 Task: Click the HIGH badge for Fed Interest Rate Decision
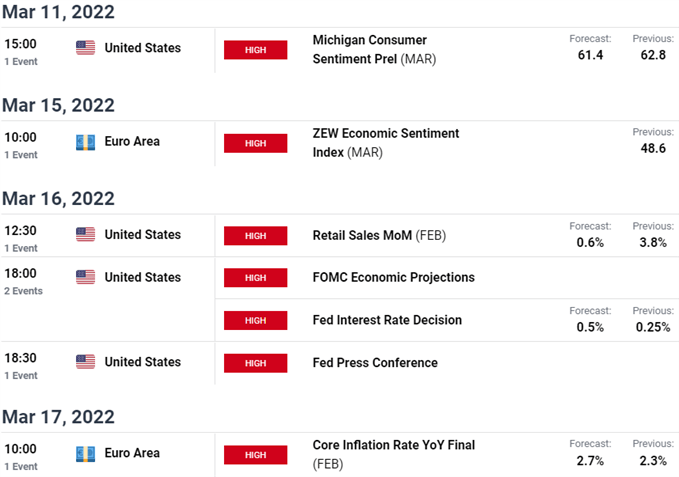click(x=255, y=320)
